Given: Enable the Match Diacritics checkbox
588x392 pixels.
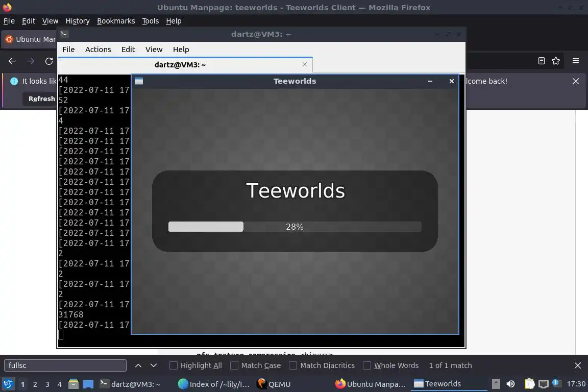Looking at the screenshot, I should pyautogui.click(x=293, y=365).
